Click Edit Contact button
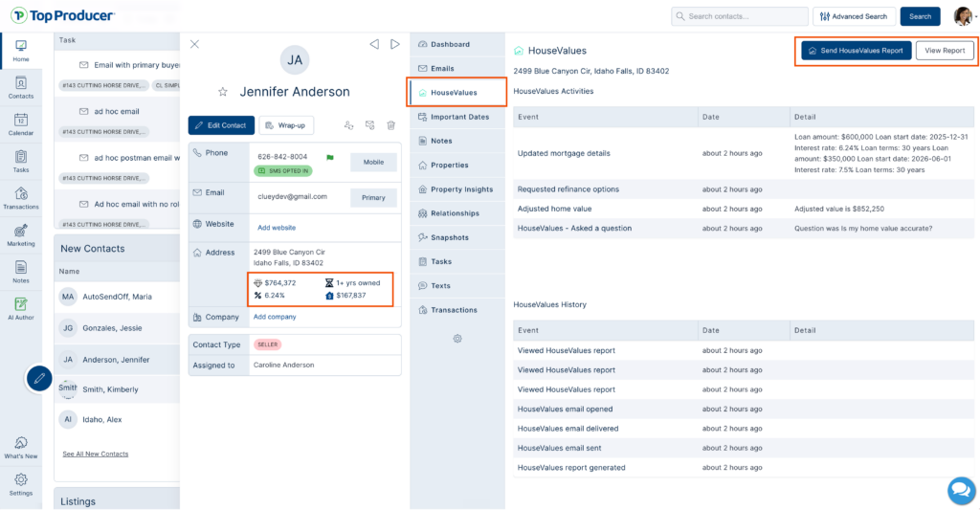The height and width of the screenshot is (510, 980). [x=221, y=125]
